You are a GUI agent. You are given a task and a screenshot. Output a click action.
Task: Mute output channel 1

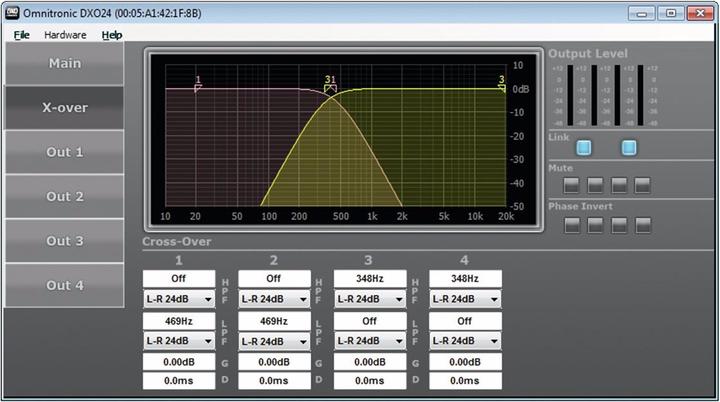pos(572,185)
